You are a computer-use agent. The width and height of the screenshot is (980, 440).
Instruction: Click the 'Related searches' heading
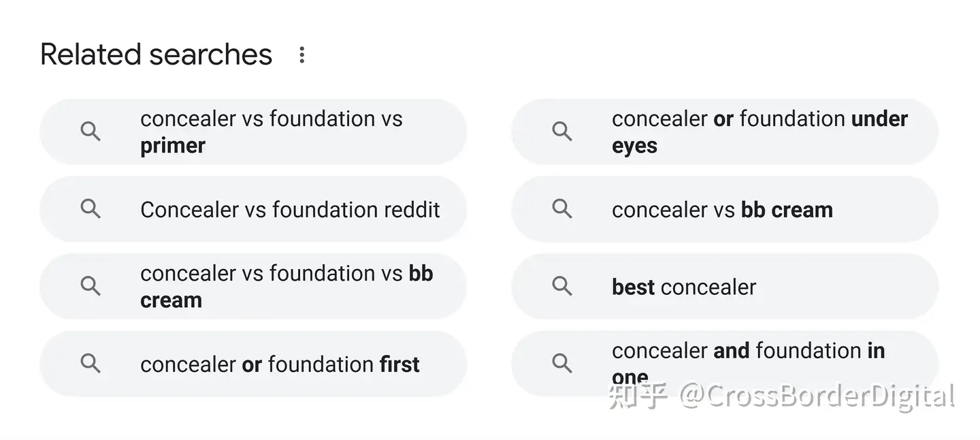click(156, 54)
